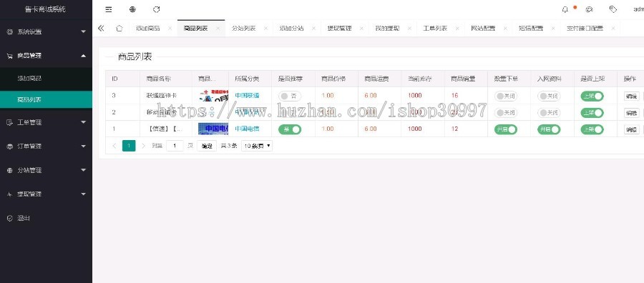Switch to the 工单列表 tab
The width and height of the screenshot is (644, 283).
pyautogui.click(x=435, y=29)
